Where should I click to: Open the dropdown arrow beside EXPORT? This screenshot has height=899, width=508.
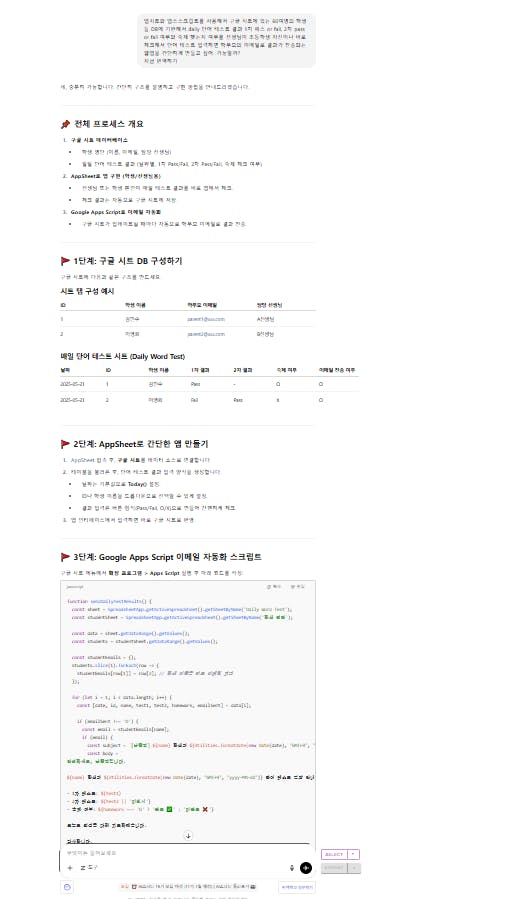tap(354, 868)
